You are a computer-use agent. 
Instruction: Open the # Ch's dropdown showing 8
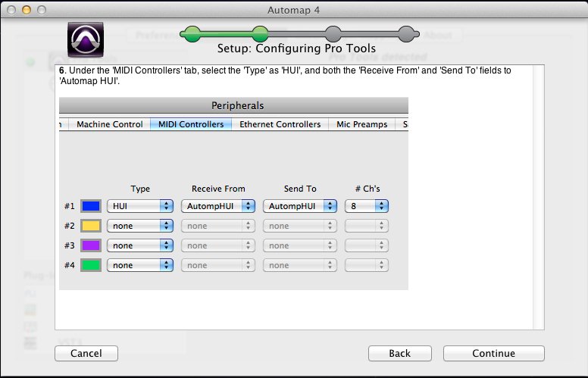tap(367, 205)
